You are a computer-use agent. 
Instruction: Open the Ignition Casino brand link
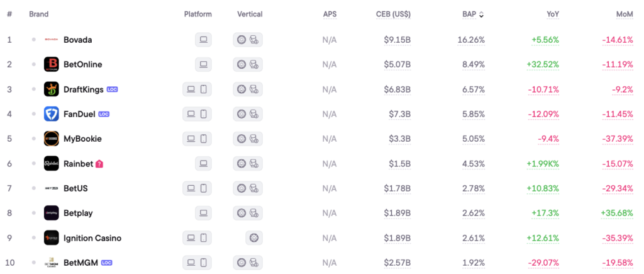point(92,238)
